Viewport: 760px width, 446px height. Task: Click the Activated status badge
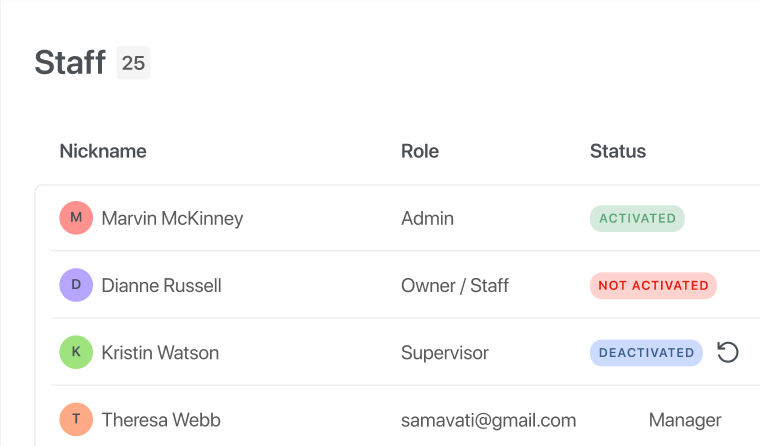click(637, 218)
